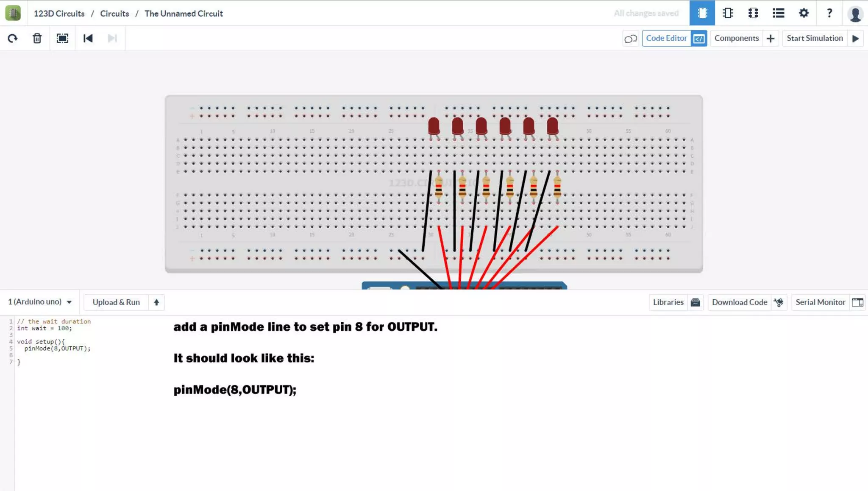Click the upload arrow icon
868x491 pixels.
[x=156, y=302]
